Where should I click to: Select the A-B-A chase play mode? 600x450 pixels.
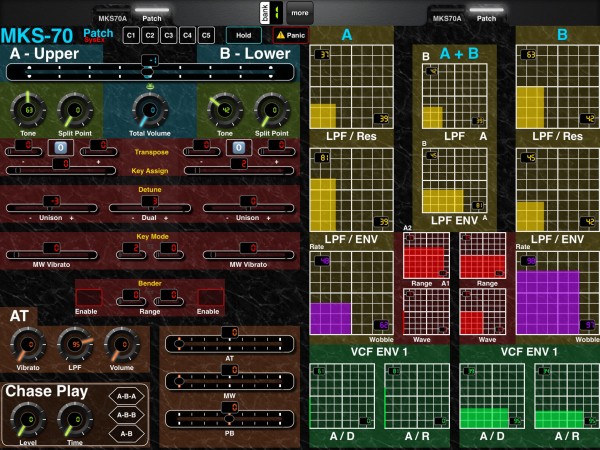[127, 396]
